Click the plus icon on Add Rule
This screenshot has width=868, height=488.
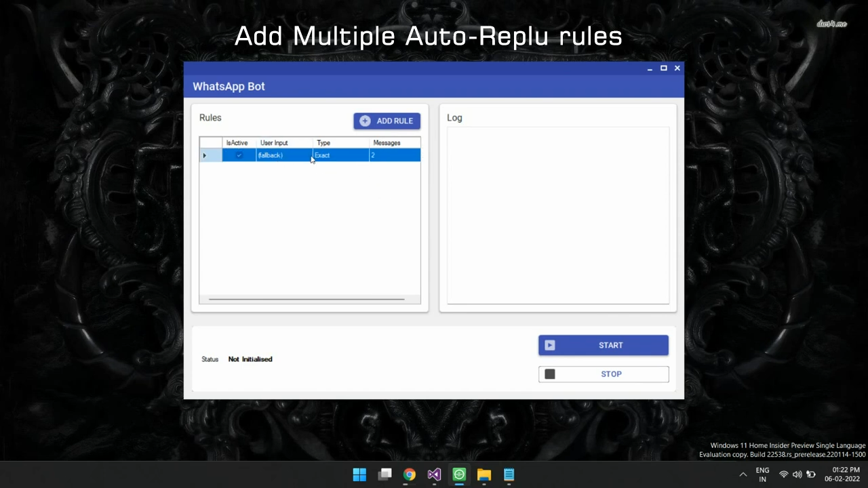tap(365, 121)
